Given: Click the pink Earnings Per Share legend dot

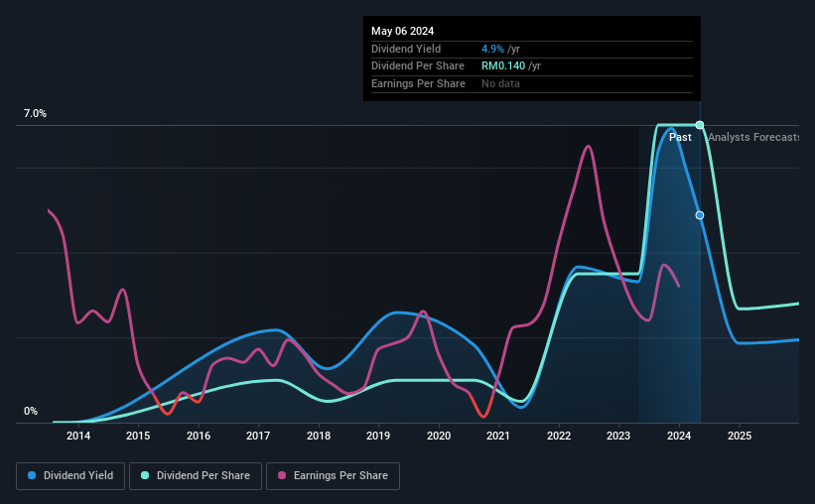Looking at the screenshot, I should pos(282,475).
